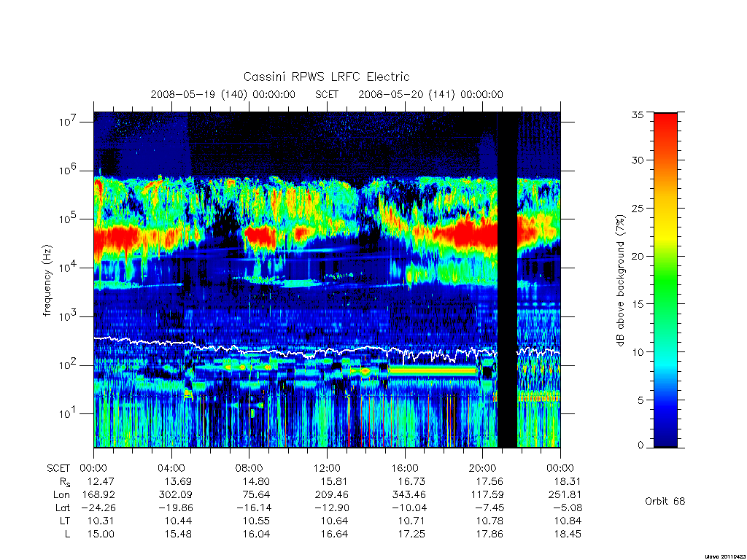
Task: Select latitude value -24.26
Action: click(98, 507)
